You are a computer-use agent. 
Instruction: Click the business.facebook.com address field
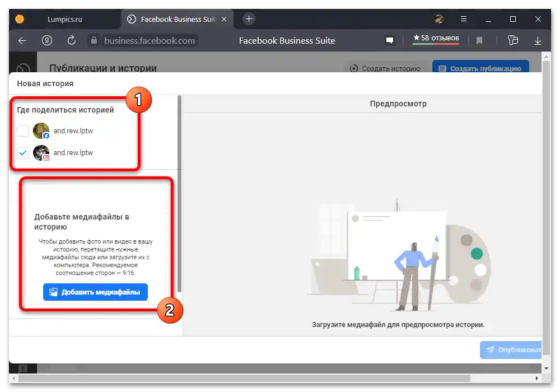click(x=150, y=41)
